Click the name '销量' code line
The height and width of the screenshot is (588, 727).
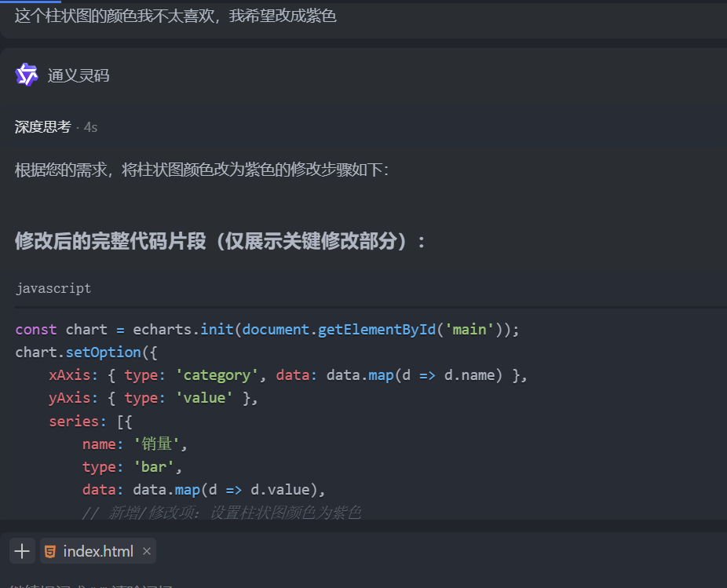(x=134, y=444)
